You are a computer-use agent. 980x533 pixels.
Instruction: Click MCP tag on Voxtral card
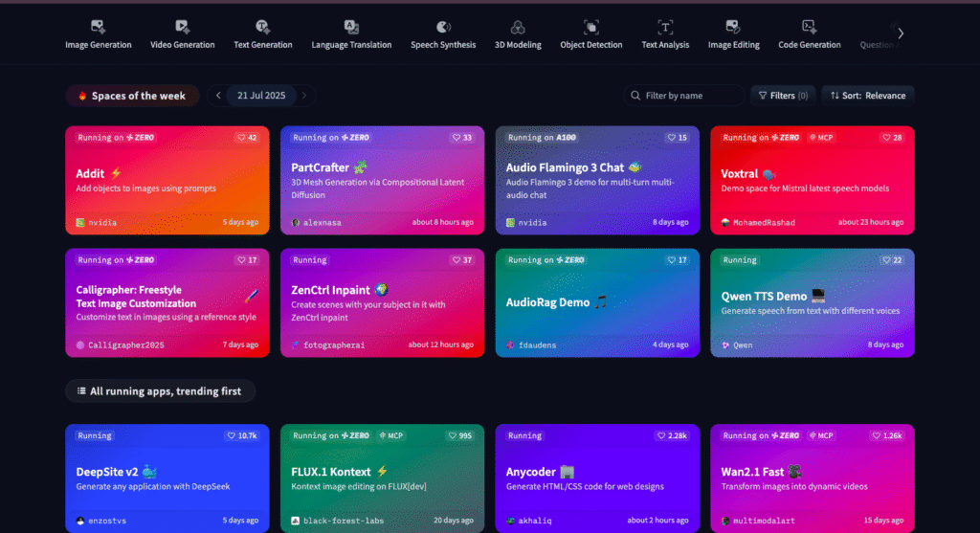[821, 138]
